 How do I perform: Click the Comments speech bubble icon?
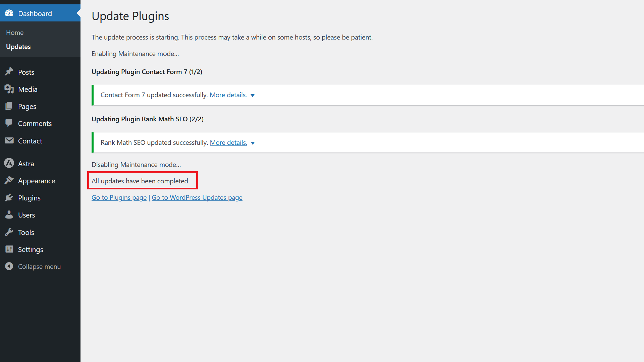[x=9, y=123]
